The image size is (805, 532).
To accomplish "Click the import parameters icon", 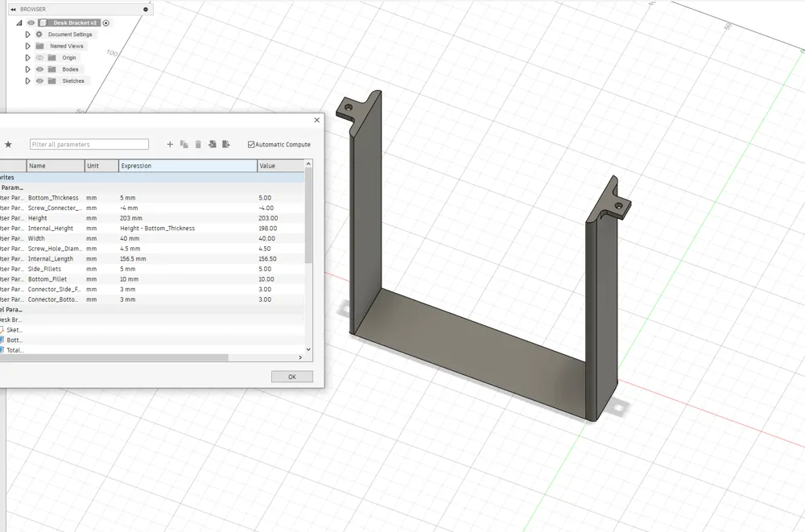I will click(x=212, y=144).
